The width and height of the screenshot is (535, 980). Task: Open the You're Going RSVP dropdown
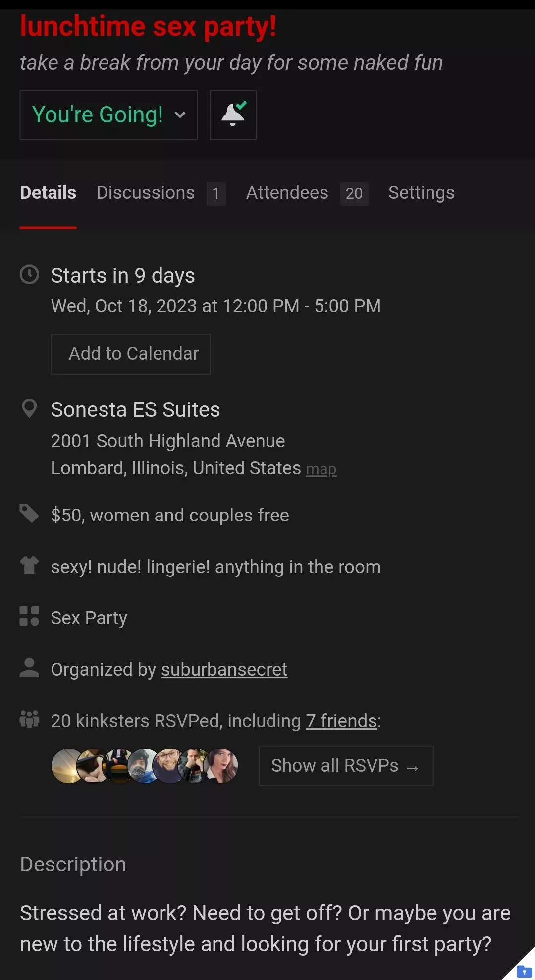tap(108, 115)
